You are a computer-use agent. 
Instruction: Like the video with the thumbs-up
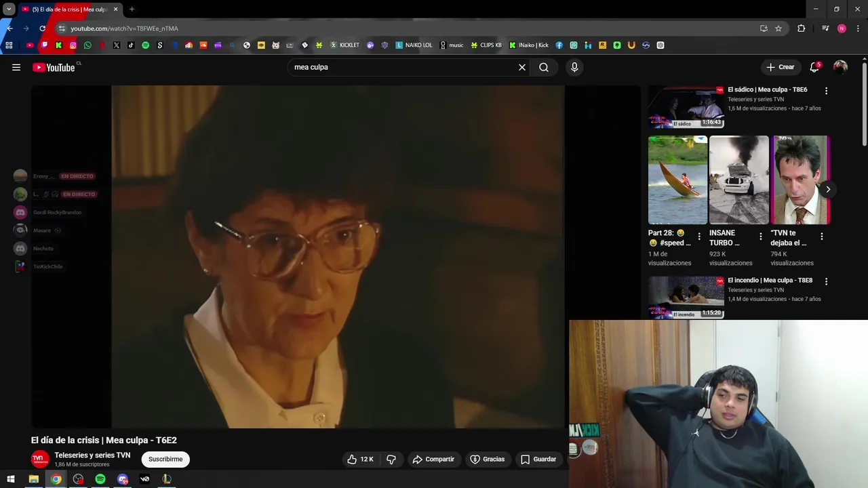click(360, 459)
